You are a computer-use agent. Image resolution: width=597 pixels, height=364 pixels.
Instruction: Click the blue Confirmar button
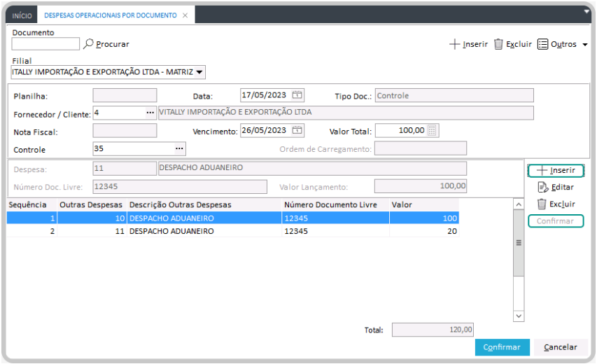pyautogui.click(x=502, y=347)
